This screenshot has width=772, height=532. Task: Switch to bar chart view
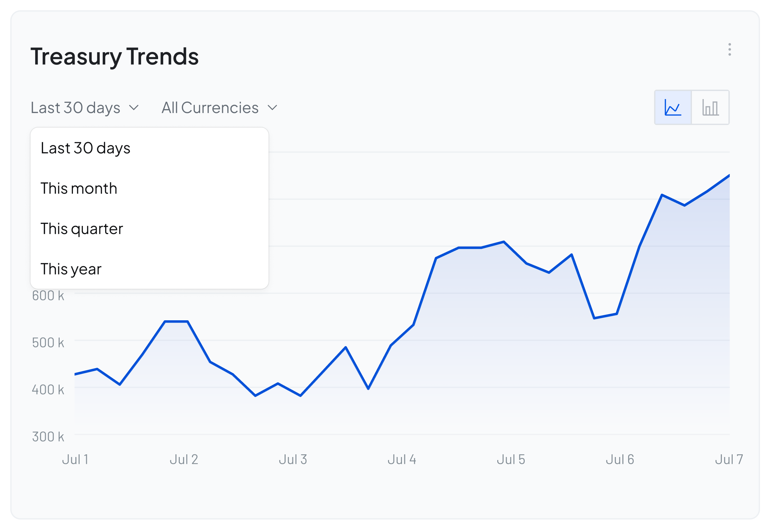click(710, 108)
